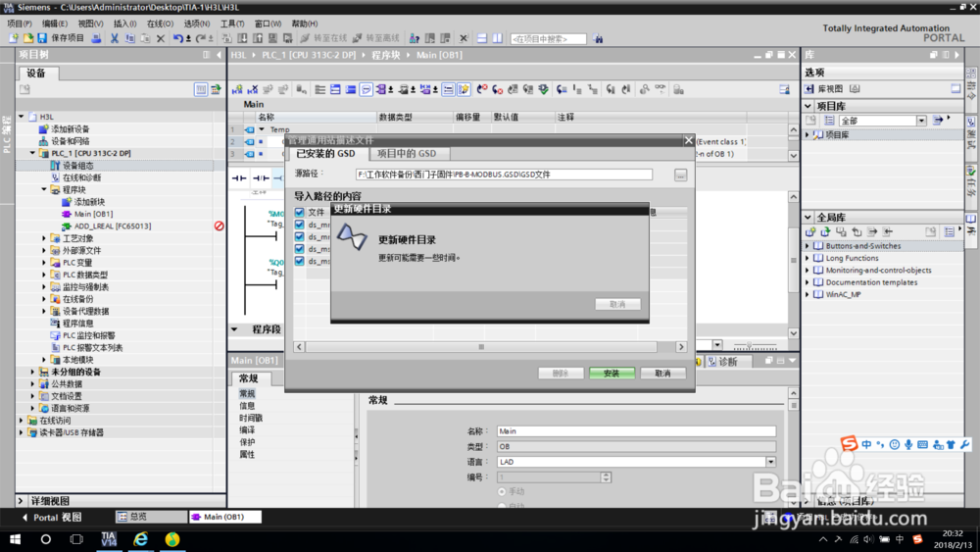The width and height of the screenshot is (980, 552).
Task: Toggle the 文件 header checkbox in the GSD list
Action: coord(299,213)
